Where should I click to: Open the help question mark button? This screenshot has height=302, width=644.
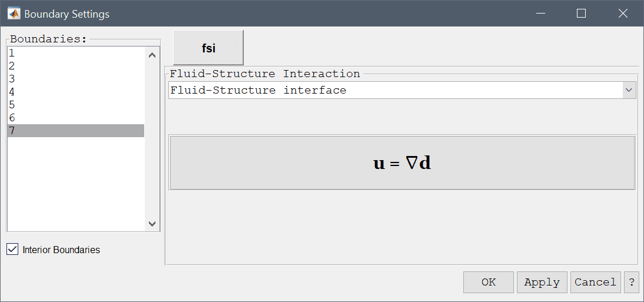point(632,282)
